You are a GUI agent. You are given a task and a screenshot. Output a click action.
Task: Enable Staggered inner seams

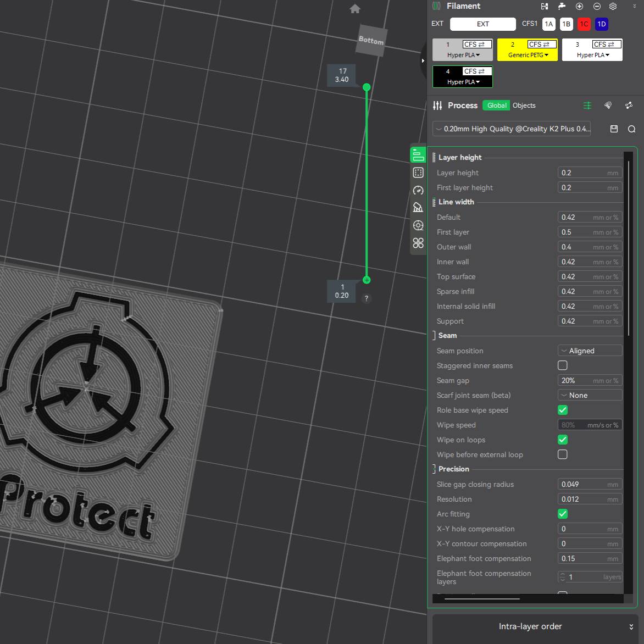tap(562, 365)
